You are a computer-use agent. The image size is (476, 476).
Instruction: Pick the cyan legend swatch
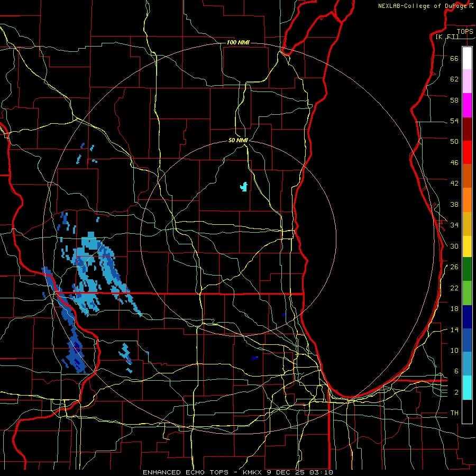coord(467,388)
